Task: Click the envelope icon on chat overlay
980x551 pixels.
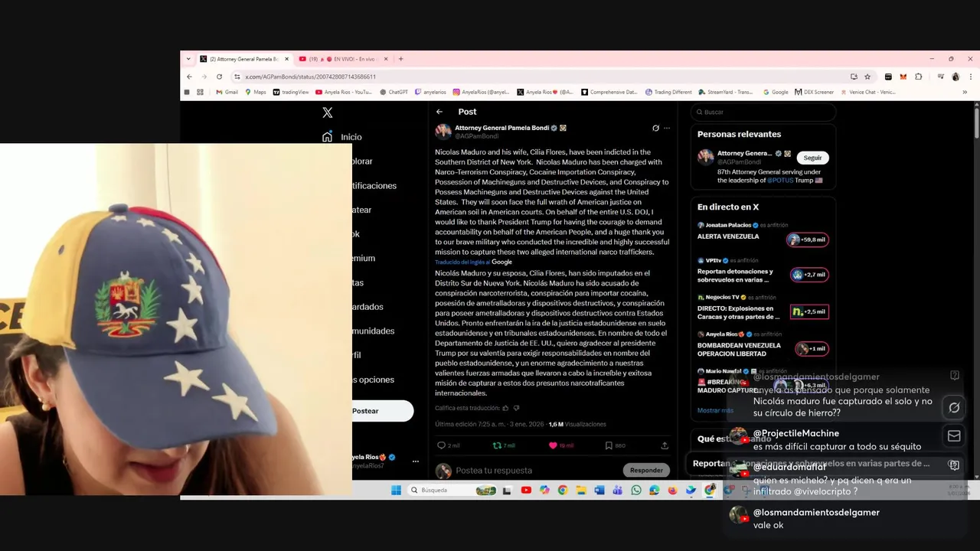Action: point(954,436)
